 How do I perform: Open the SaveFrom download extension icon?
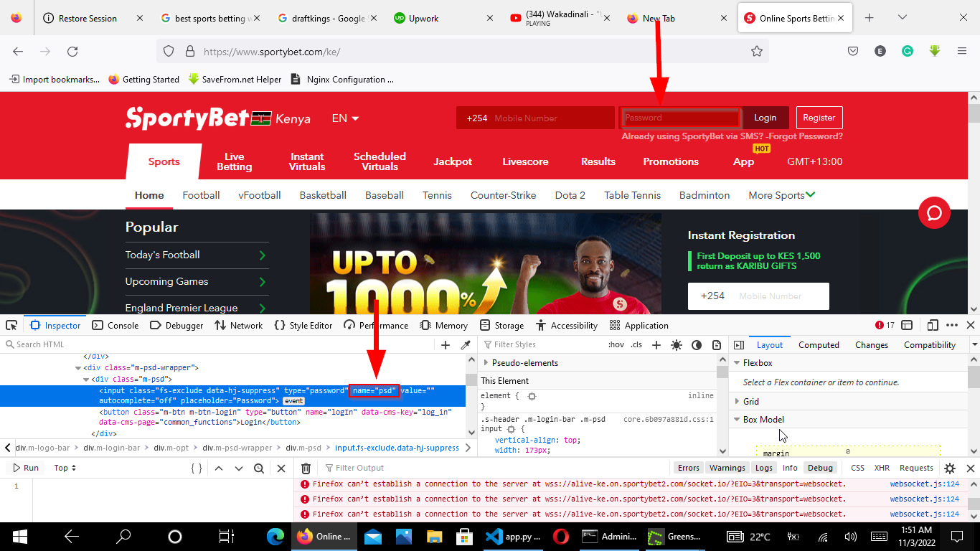(x=935, y=51)
